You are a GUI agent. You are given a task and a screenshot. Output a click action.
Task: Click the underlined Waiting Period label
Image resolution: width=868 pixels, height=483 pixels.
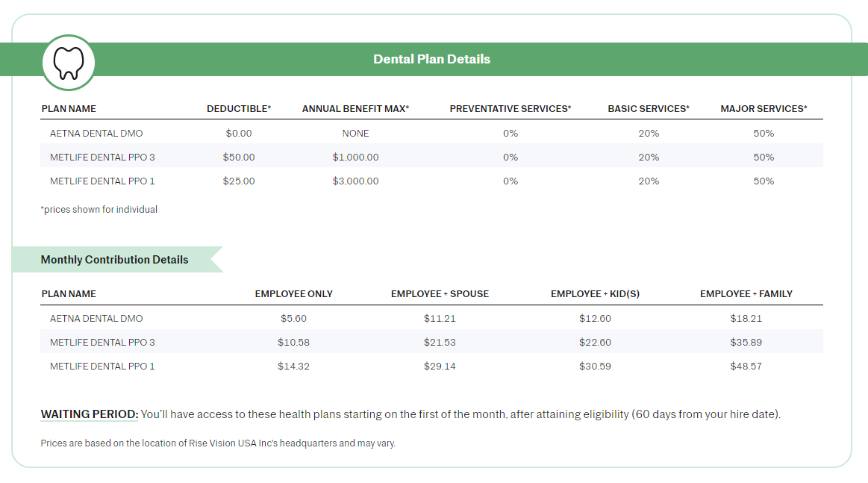pyautogui.click(x=90, y=414)
